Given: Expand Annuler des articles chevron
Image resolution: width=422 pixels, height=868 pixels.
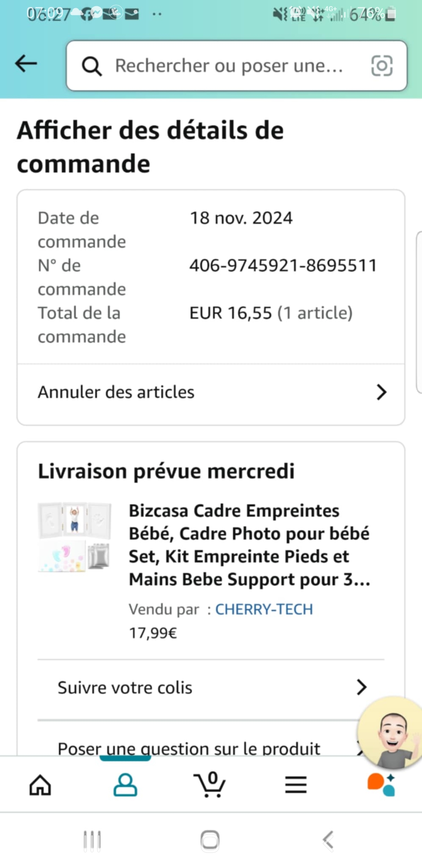Looking at the screenshot, I should coord(381,392).
